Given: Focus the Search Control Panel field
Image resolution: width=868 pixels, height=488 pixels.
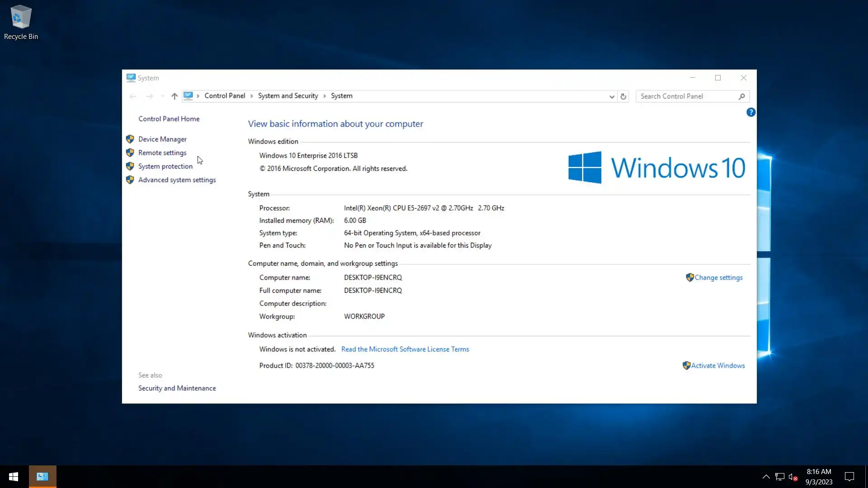Looking at the screenshot, I should 685,96.
